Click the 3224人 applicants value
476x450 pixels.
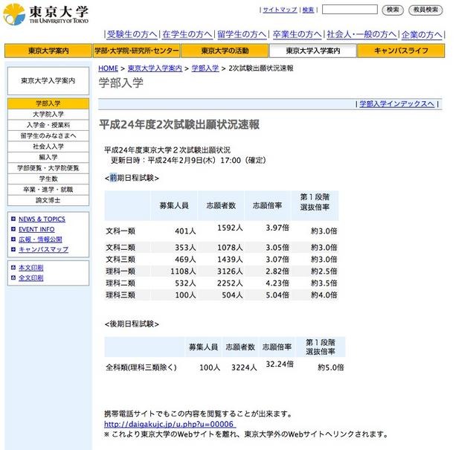point(244,367)
